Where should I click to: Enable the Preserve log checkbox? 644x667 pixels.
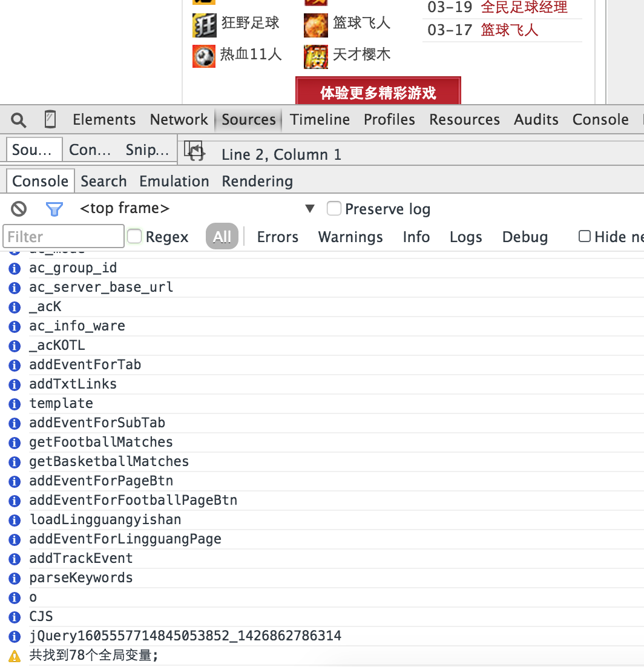(334, 208)
